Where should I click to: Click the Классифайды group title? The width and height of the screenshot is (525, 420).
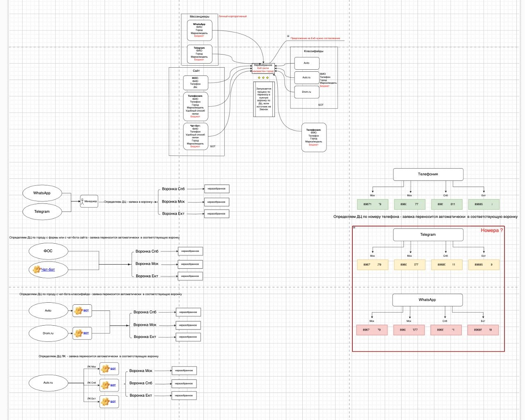[x=314, y=51]
